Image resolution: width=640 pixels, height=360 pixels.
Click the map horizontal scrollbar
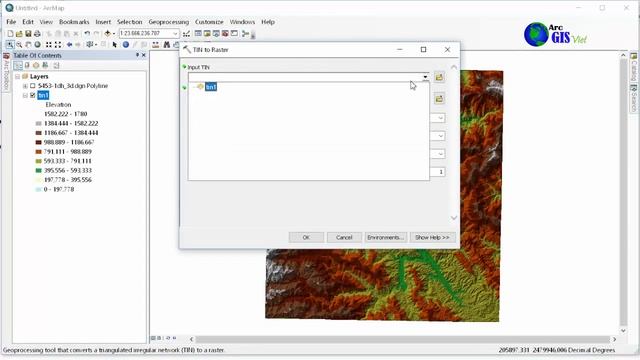click(x=403, y=339)
